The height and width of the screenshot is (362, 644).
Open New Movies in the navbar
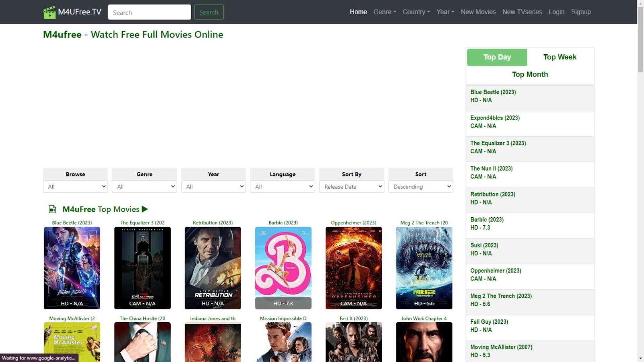[x=478, y=12]
